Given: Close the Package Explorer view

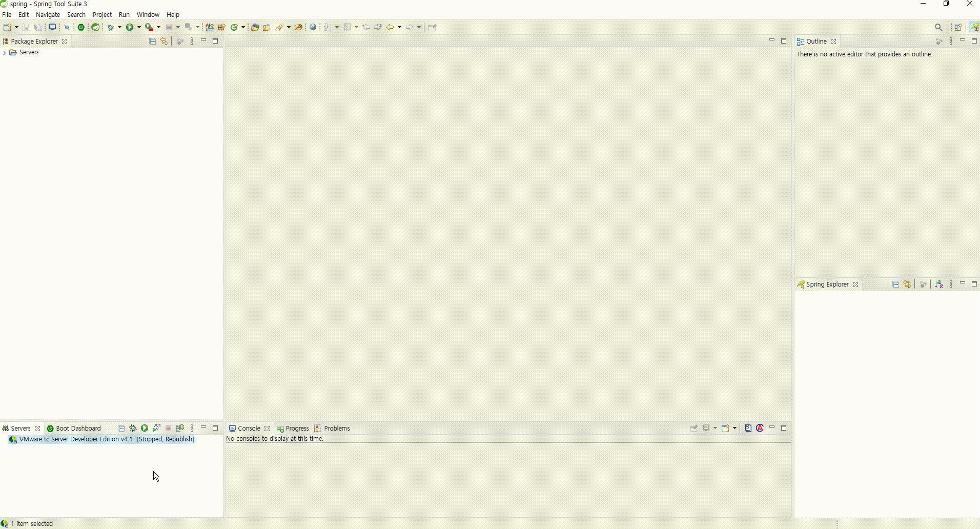Looking at the screenshot, I should coord(65,42).
